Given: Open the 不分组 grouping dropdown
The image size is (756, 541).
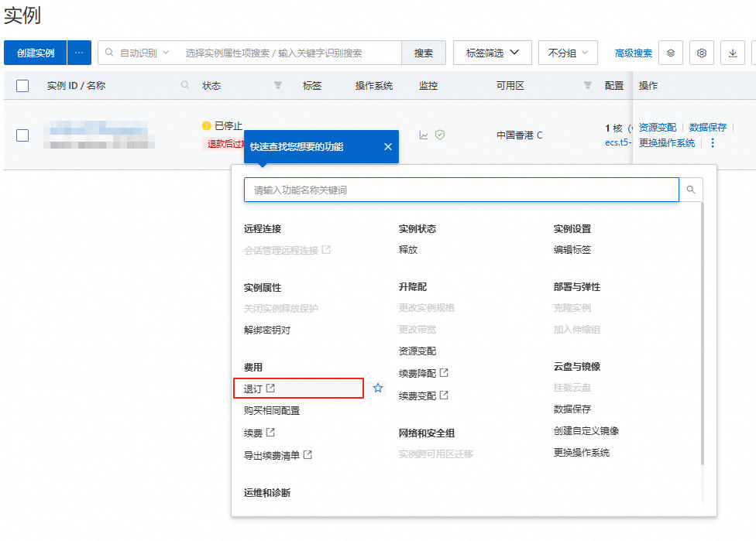Looking at the screenshot, I should (568, 53).
